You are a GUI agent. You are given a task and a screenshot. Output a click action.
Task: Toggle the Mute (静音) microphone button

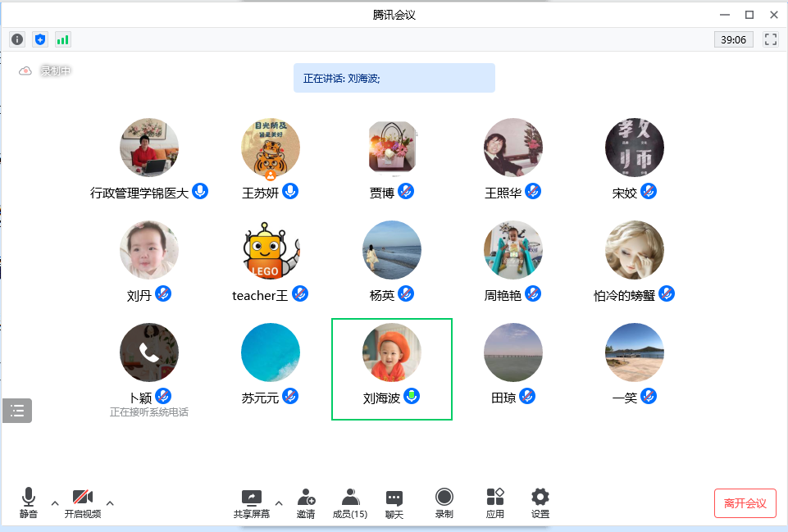point(29,502)
